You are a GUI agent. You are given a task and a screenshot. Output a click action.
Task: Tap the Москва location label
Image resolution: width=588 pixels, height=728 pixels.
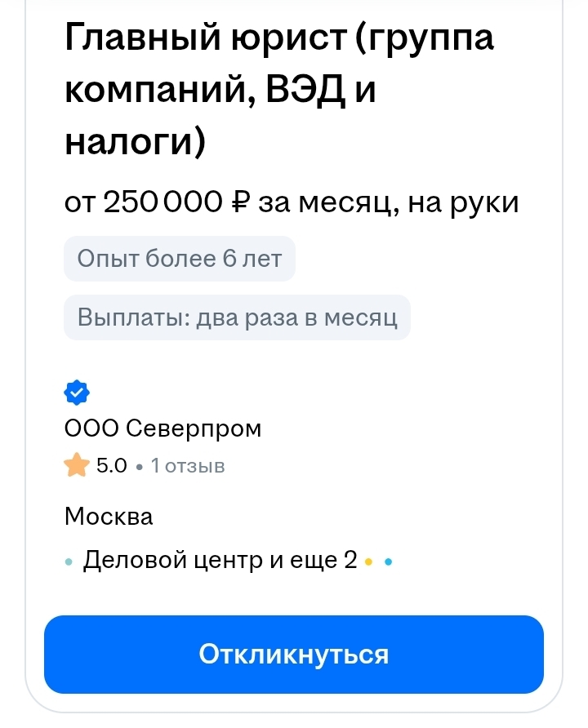tap(109, 517)
